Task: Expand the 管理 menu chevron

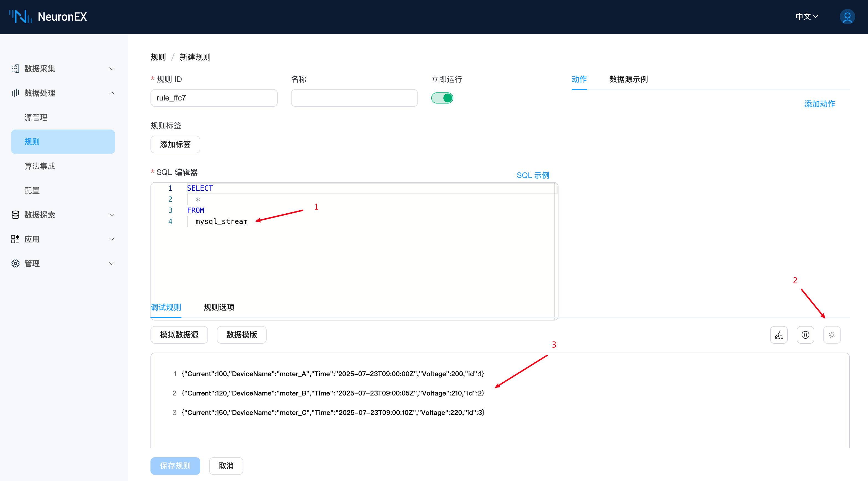Action: pos(111,263)
